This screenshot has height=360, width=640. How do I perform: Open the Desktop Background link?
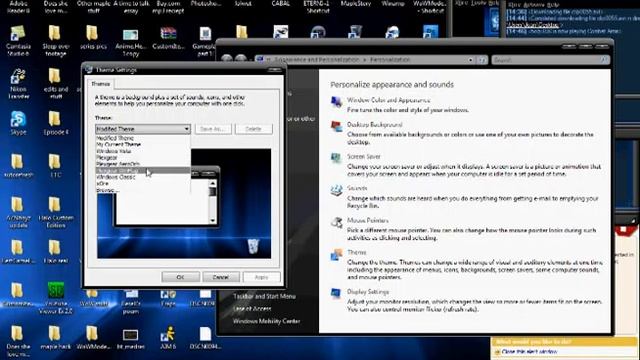374,124
